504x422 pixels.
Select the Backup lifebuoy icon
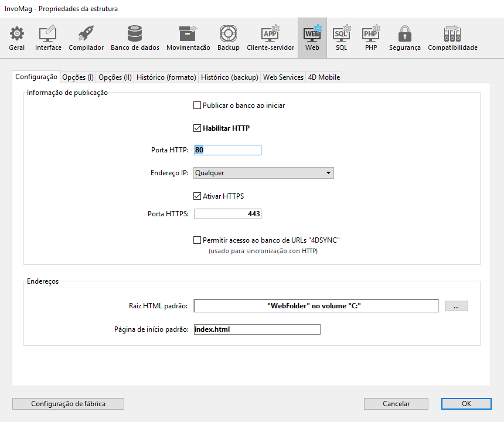tap(228, 38)
